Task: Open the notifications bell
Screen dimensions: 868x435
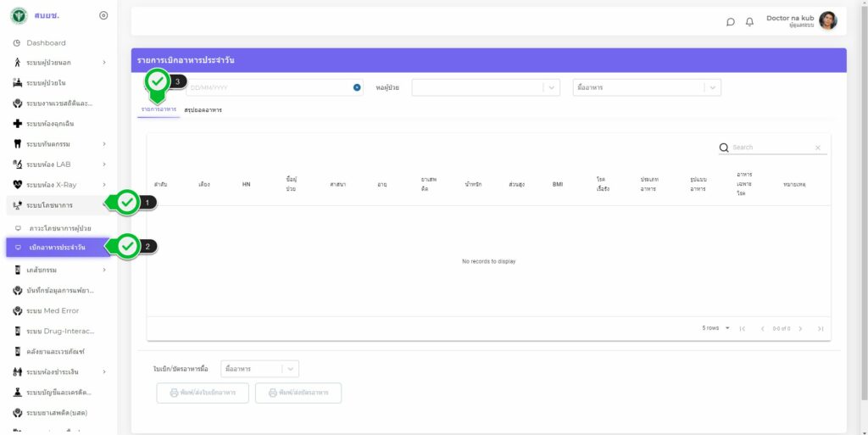Action: 749,22
